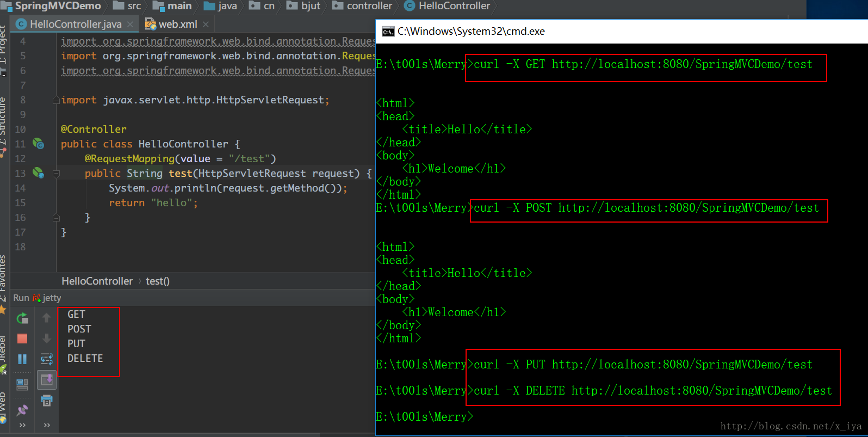The width and height of the screenshot is (868, 437).
Task: Click the return "hello" statement
Action: (153, 202)
